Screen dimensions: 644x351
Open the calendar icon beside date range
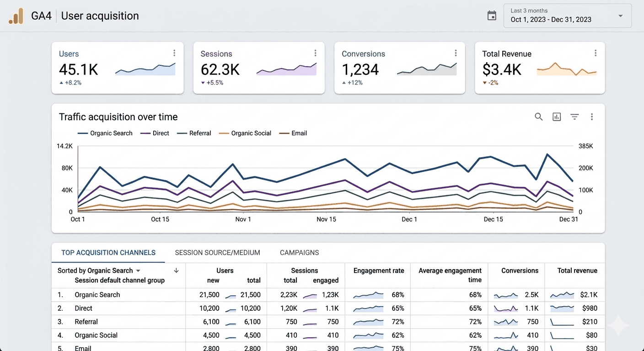[492, 16]
